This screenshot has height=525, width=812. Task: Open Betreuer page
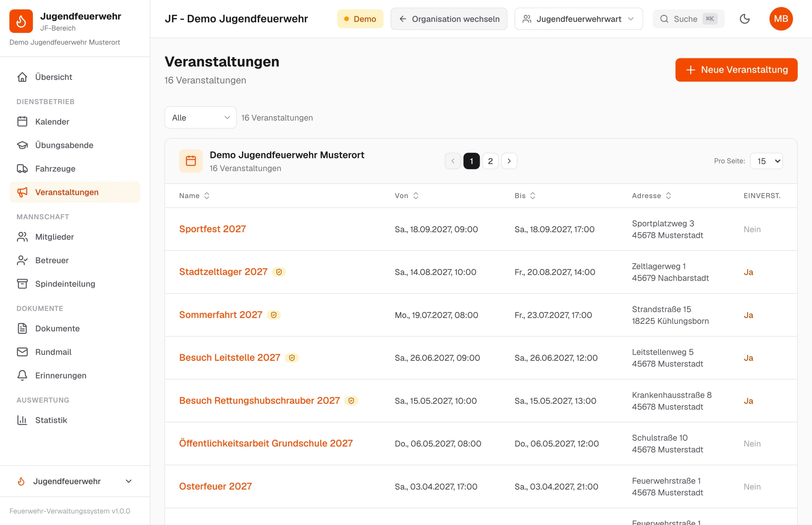click(x=75, y=260)
